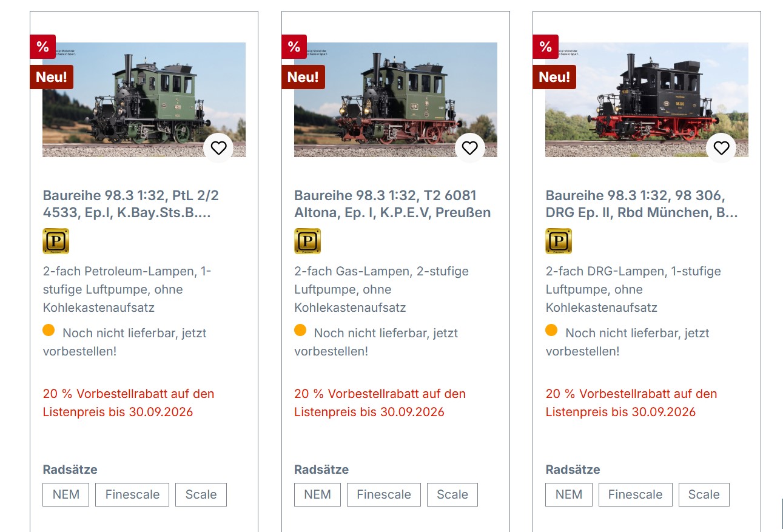Click gold P badge on T2 6081 Altona card
Image resolution: width=783 pixels, height=532 pixels.
click(x=307, y=241)
